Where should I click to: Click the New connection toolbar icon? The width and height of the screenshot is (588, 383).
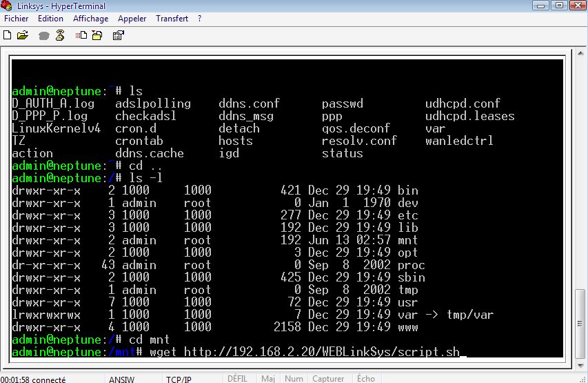coord(7,35)
